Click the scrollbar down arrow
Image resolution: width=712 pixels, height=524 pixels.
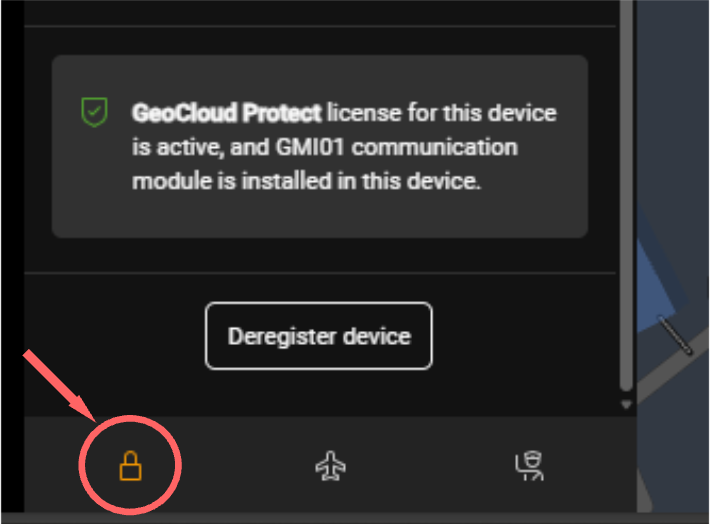click(627, 405)
